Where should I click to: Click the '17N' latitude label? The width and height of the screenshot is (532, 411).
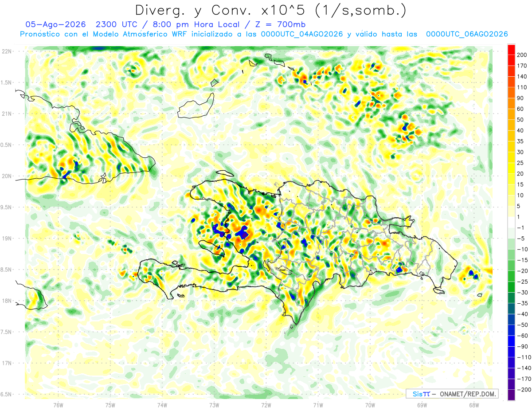pos(7,363)
